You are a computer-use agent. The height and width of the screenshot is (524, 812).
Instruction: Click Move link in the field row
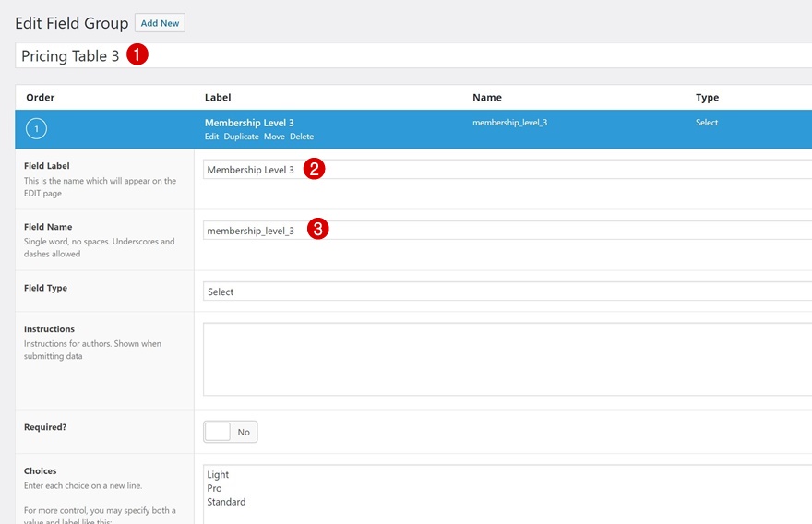coord(274,137)
